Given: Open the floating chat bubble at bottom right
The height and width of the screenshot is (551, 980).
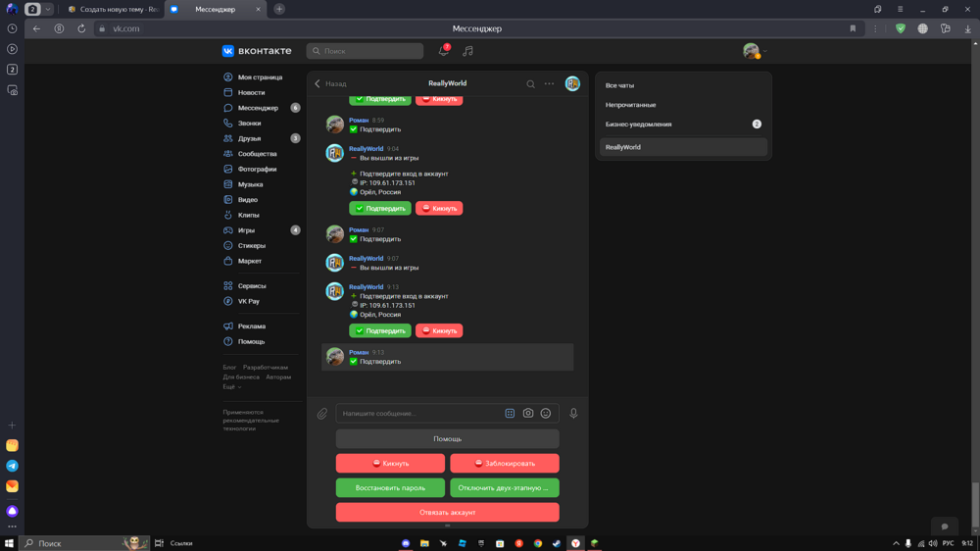Looking at the screenshot, I should [945, 526].
